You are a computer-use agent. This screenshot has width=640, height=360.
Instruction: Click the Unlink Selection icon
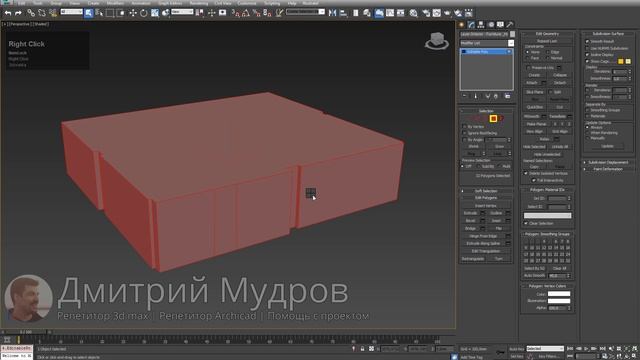tap(42, 13)
